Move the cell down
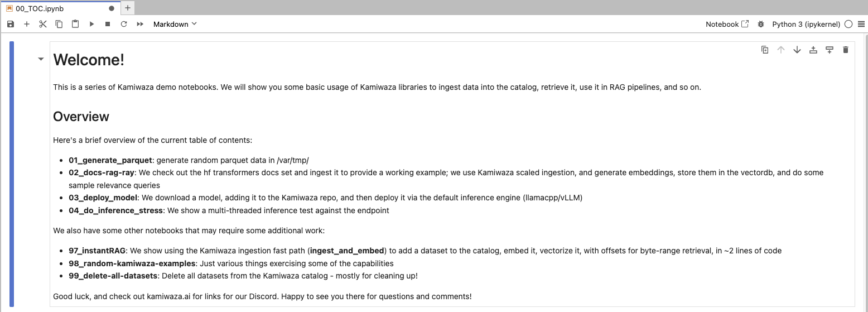868x312 pixels. tap(797, 50)
